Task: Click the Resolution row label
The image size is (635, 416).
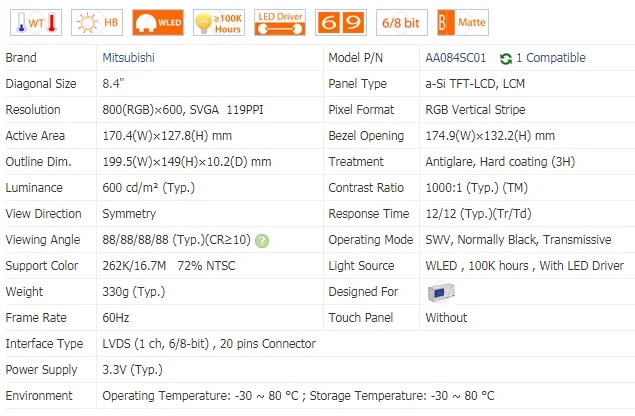Action: (33, 110)
